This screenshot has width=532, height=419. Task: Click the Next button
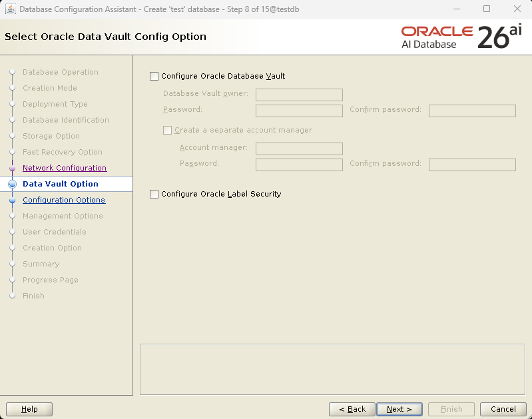[399, 409]
